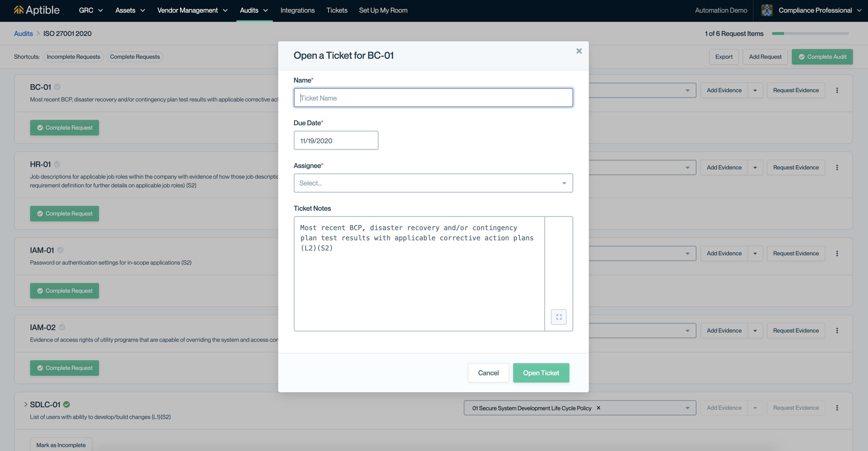Open three-dot menu for HR-01 request

(837, 167)
